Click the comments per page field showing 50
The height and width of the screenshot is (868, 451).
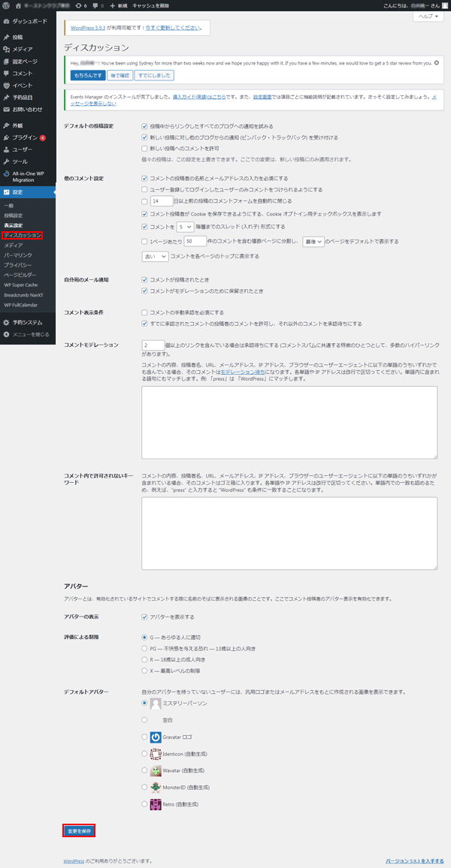[x=196, y=241]
